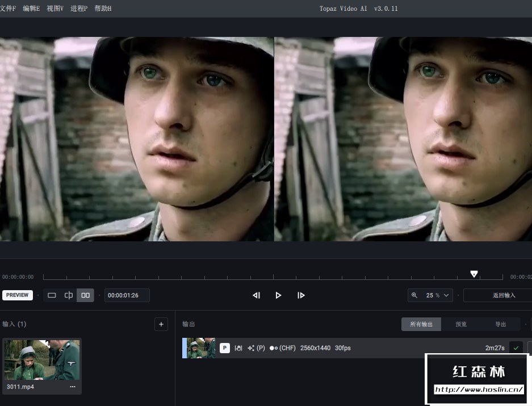Select the 导出 tab
532x406 pixels.
tap(500, 324)
